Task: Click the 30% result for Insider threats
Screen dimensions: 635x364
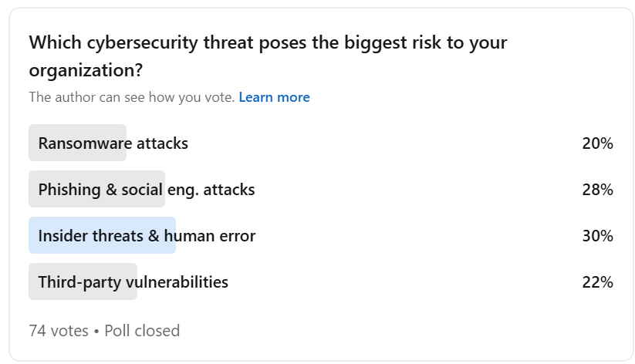Action: tap(597, 236)
